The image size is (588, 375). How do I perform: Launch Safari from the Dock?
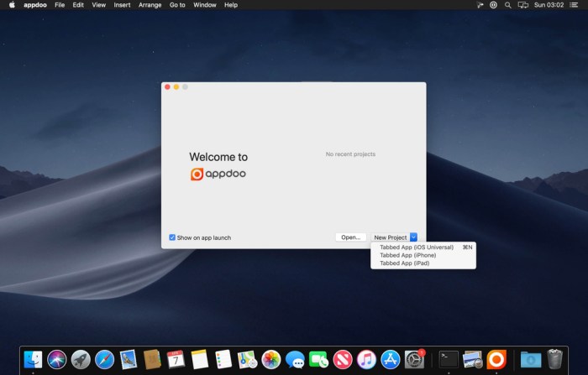104,359
